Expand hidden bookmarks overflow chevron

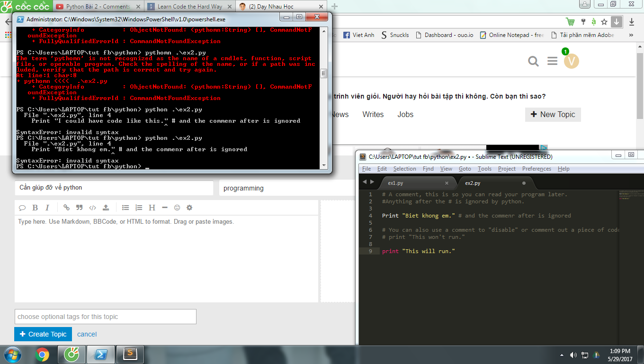click(x=632, y=35)
